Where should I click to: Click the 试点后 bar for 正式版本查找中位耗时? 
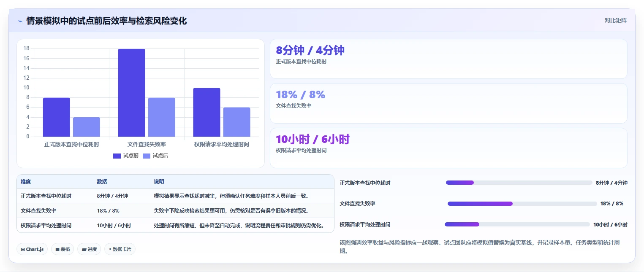pos(87,127)
